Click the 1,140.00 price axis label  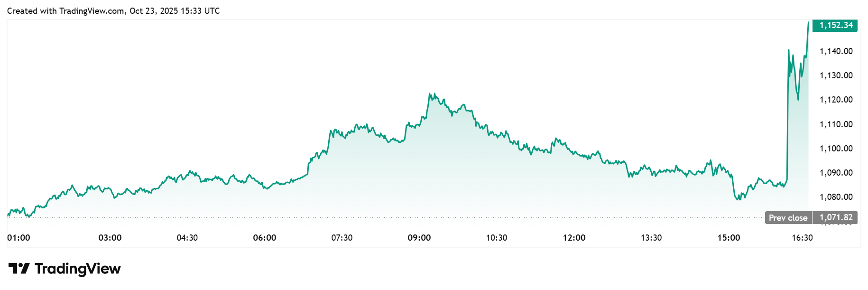click(836, 51)
